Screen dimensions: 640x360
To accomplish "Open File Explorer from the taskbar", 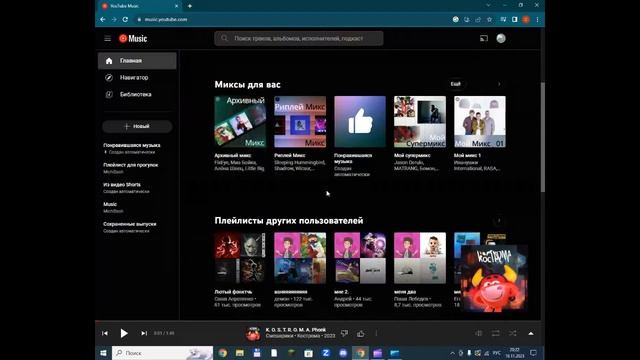I will (240, 353).
